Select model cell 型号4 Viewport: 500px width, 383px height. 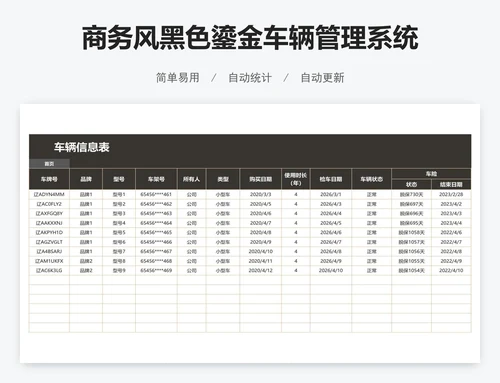click(x=119, y=223)
